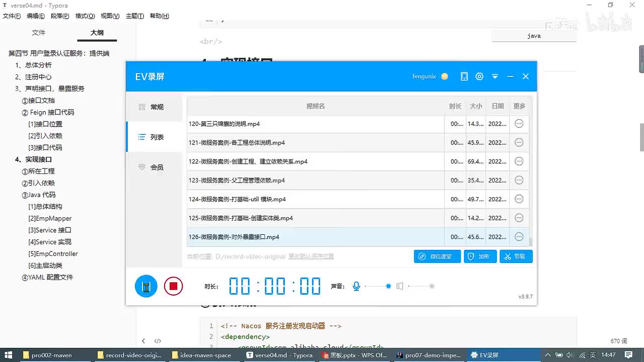Sort by the 日期 column header
This screenshot has height=362, width=644.
[x=498, y=106]
